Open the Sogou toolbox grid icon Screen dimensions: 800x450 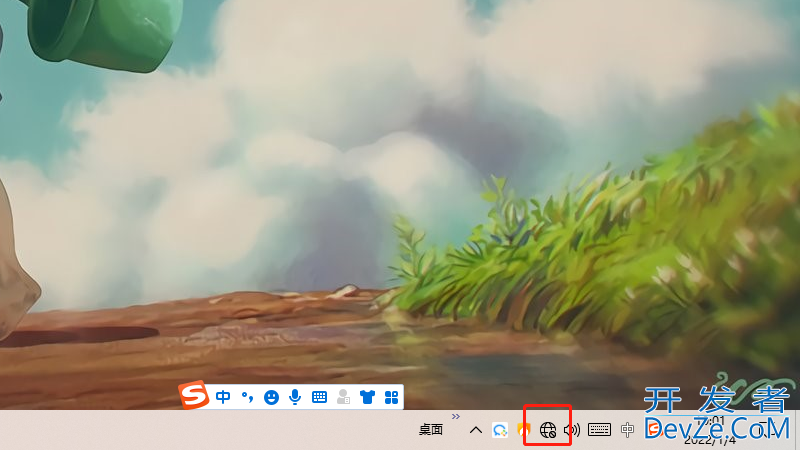point(391,397)
